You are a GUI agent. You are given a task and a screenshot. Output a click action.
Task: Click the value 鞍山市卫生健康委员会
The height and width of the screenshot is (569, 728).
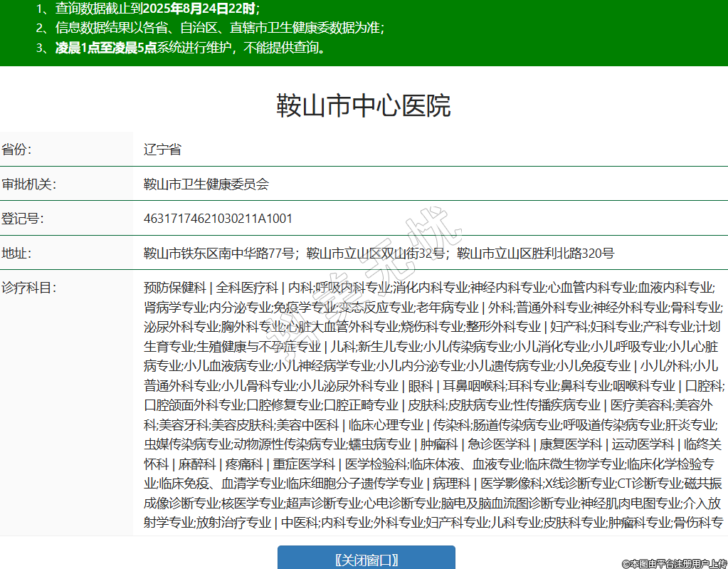(206, 184)
